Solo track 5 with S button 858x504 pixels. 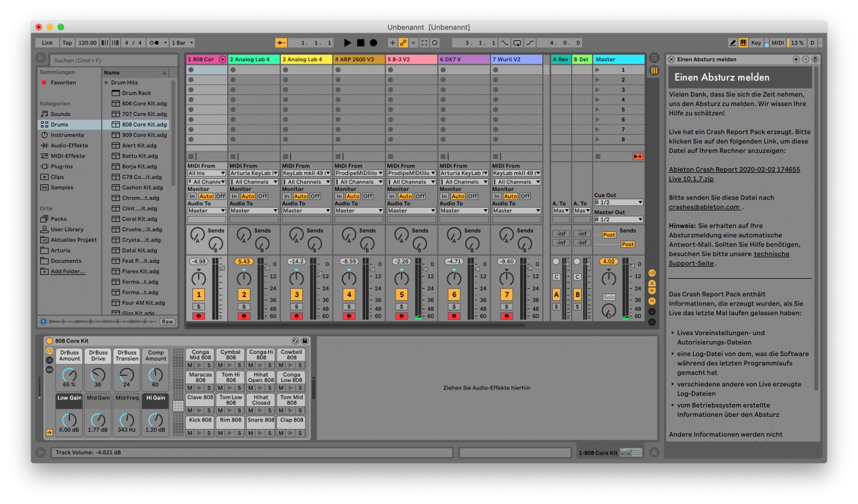coord(402,306)
